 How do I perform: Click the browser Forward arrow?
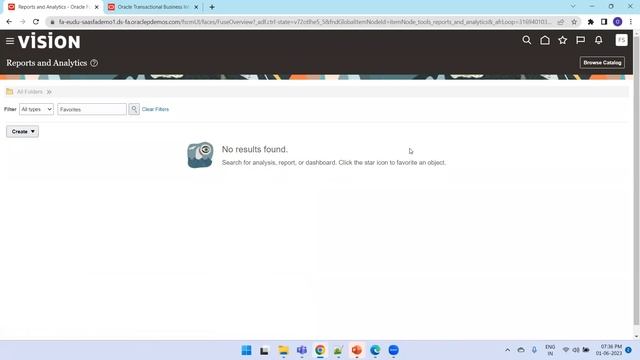click(22, 22)
